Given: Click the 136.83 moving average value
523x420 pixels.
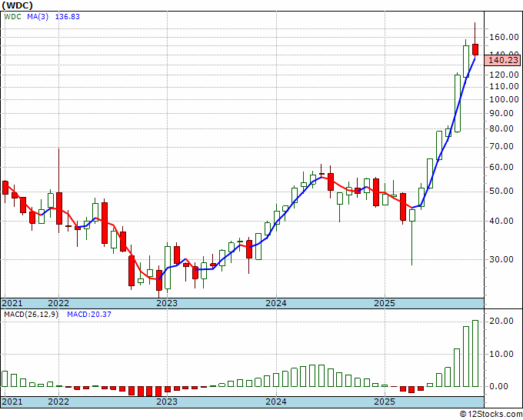Looking at the screenshot, I should [67, 17].
